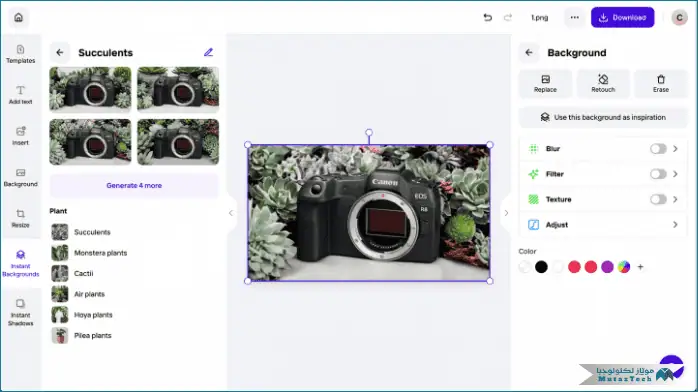Click the rotation handle above the image
The image size is (698, 392).
tap(369, 133)
